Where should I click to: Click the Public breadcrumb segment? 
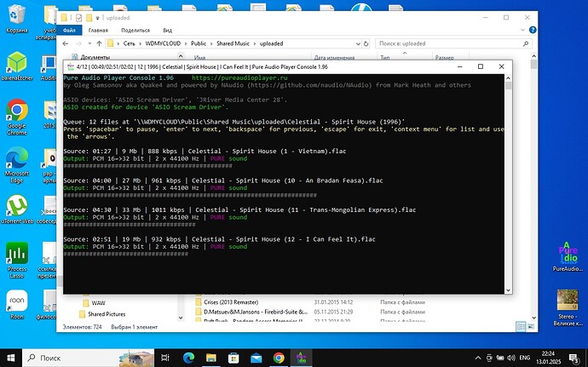click(x=199, y=43)
